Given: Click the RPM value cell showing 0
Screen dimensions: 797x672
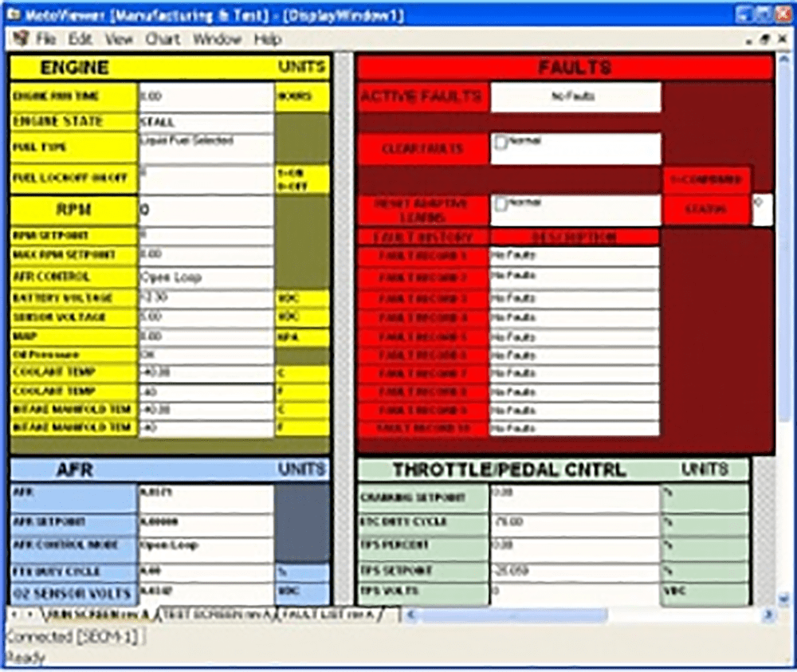Looking at the screenshot, I should (x=206, y=210).
